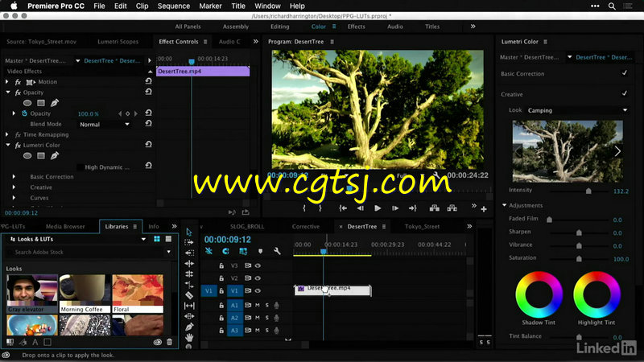Screen dimensions: 644x362
Task: Step back one frame
Action: [x=360, y=208]
